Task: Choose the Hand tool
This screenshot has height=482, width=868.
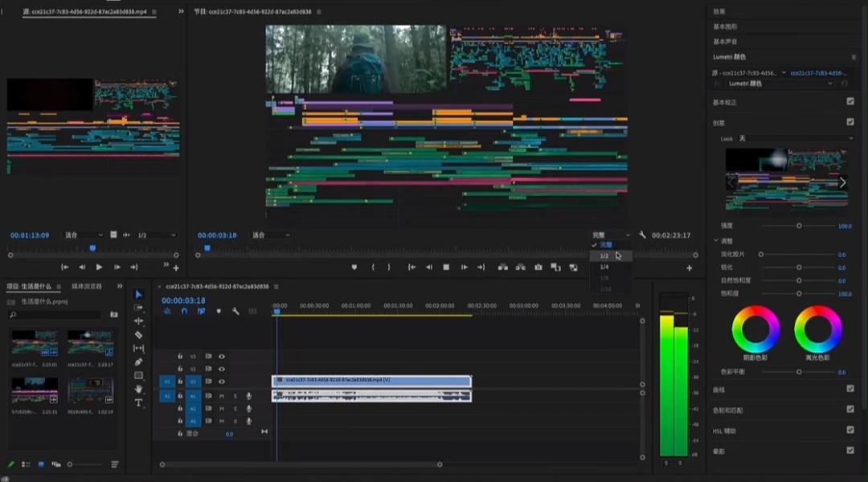Action: (138, 389)
